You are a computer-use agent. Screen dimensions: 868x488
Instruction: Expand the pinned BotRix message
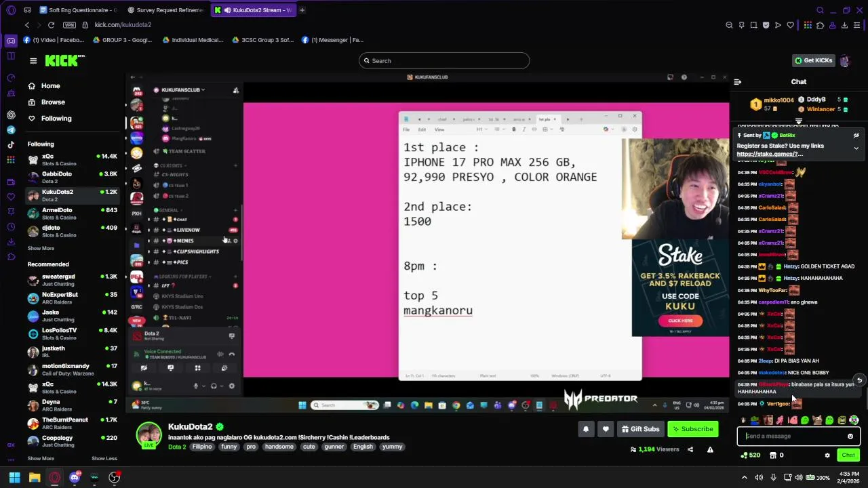(856, 148)
